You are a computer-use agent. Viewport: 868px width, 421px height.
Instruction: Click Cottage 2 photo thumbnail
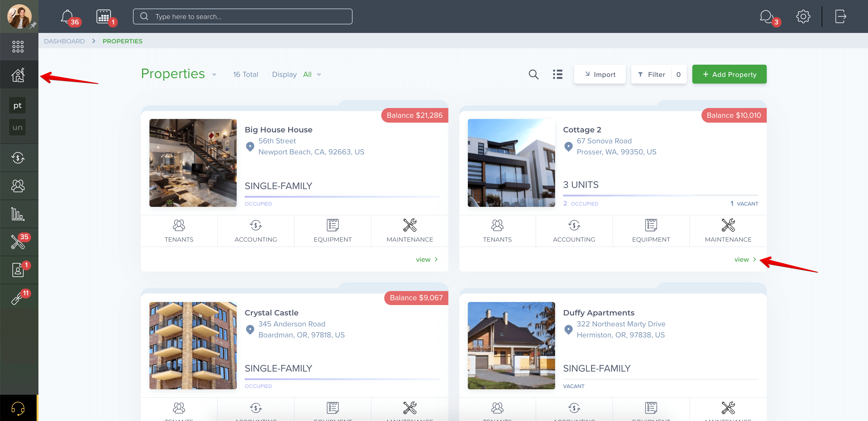pos(511,163)
